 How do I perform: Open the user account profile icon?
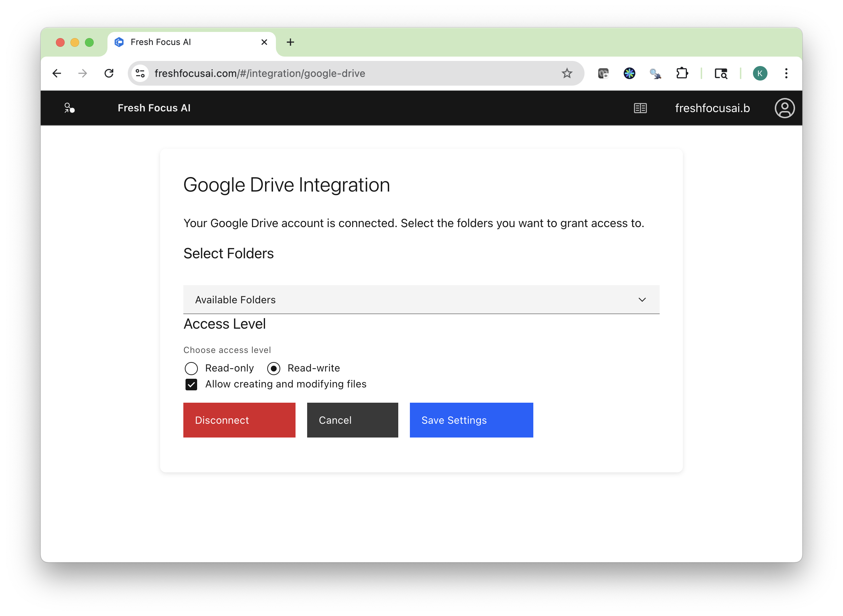pos(785,108)
